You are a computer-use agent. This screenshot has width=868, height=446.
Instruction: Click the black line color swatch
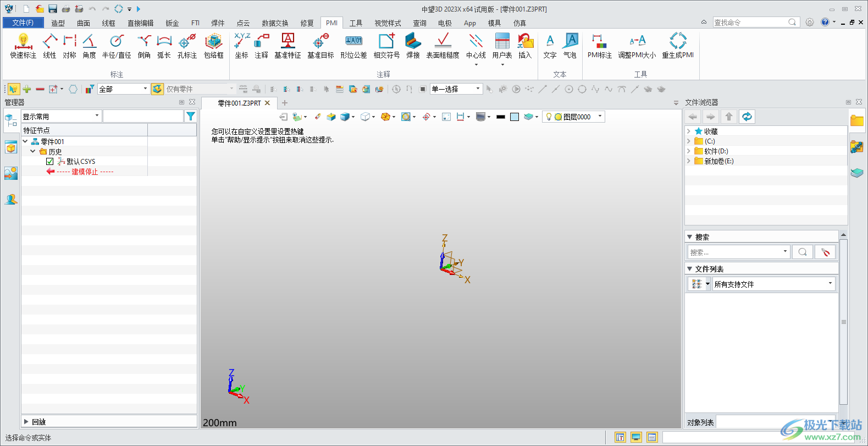(500, 117)
